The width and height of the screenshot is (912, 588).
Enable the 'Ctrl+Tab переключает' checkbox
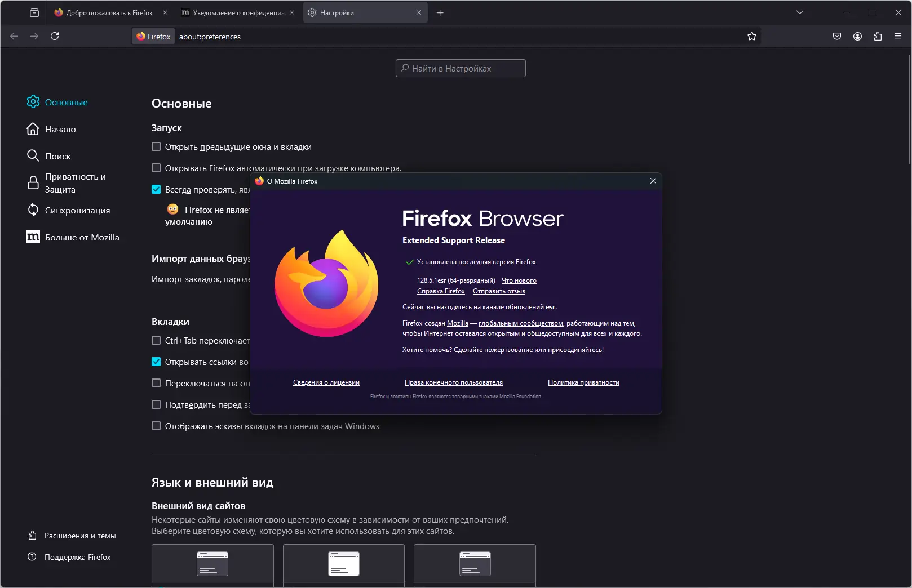click(156, 340)
